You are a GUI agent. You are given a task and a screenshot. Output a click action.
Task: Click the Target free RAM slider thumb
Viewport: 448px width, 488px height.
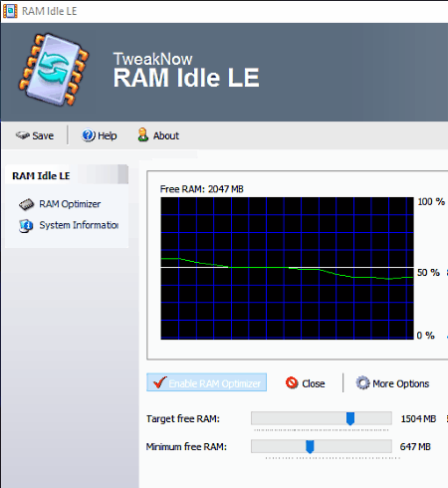point(350,418)
